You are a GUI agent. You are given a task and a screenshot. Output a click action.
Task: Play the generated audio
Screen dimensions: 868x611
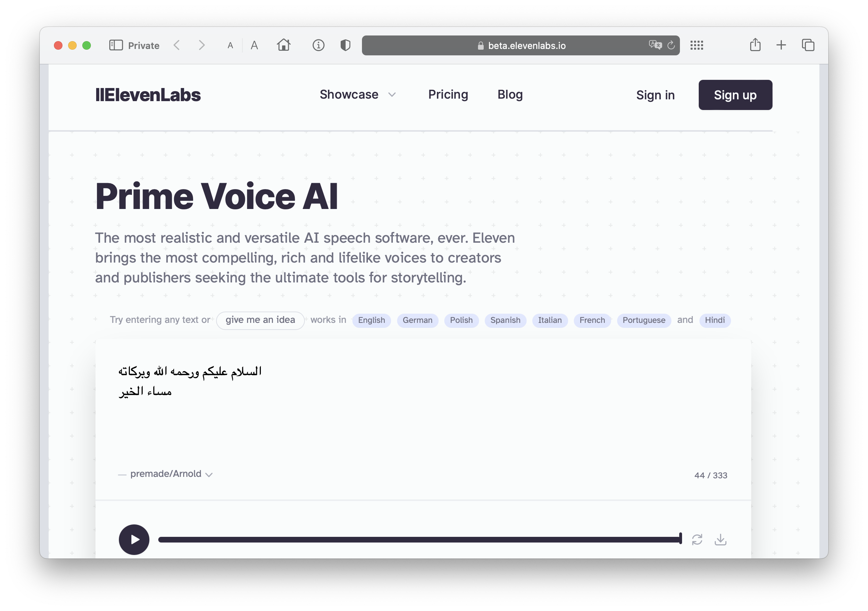pyautogui.click(x=134, y=539)
